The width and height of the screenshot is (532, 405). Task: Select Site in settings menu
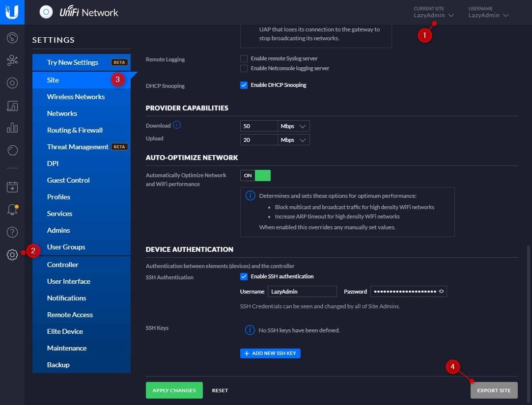(x=82, y=80)
